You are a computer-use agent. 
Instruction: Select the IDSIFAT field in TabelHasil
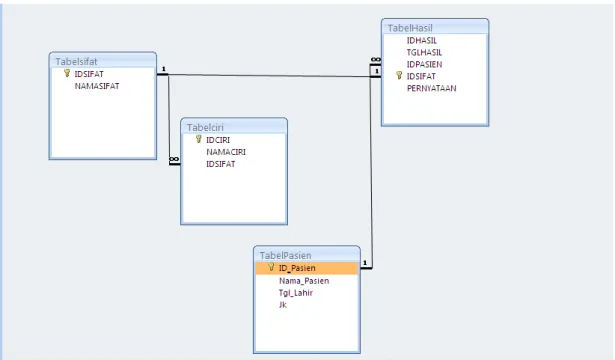point(421,76)
